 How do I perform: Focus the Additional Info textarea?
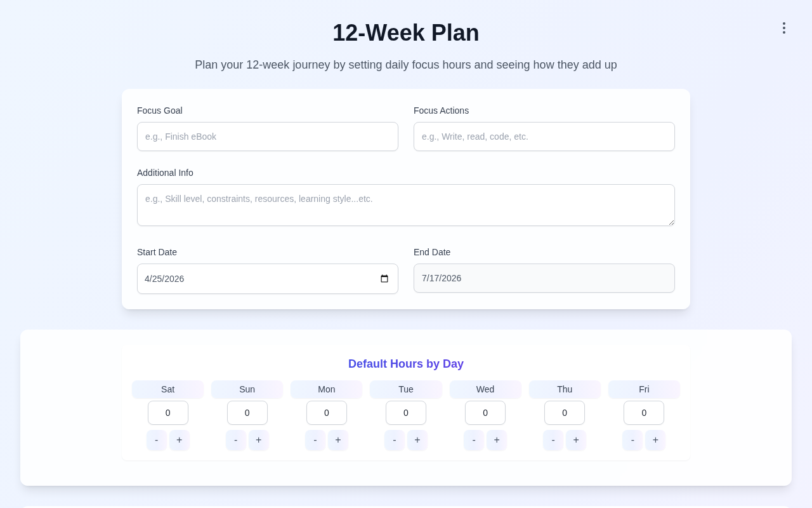tap(406, 205)
